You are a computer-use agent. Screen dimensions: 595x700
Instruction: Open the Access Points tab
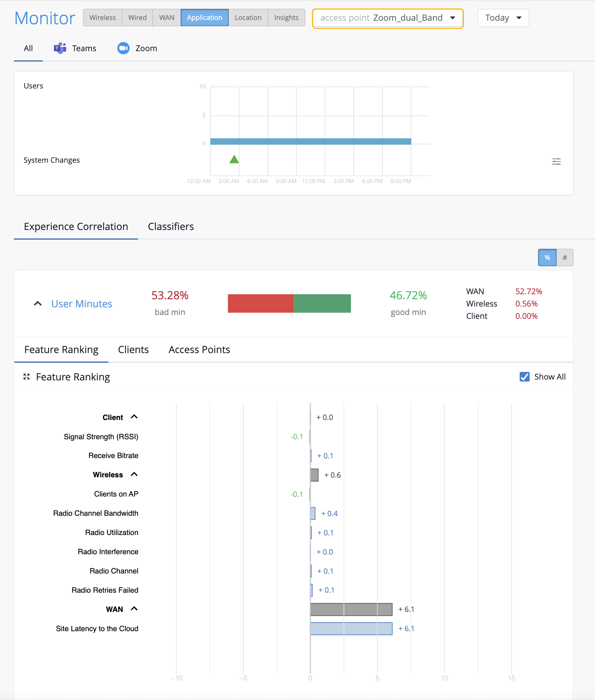coord(199,350)
